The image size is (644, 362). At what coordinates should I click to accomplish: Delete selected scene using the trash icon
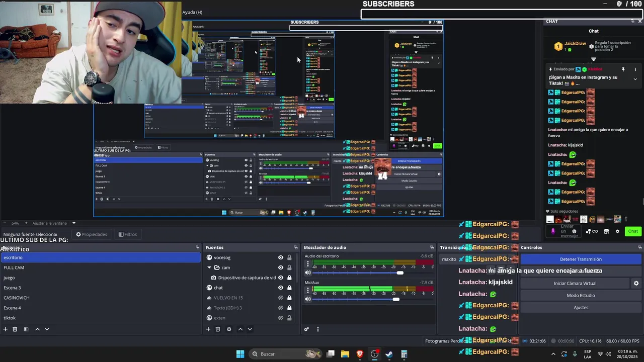[x=15, y=329]
